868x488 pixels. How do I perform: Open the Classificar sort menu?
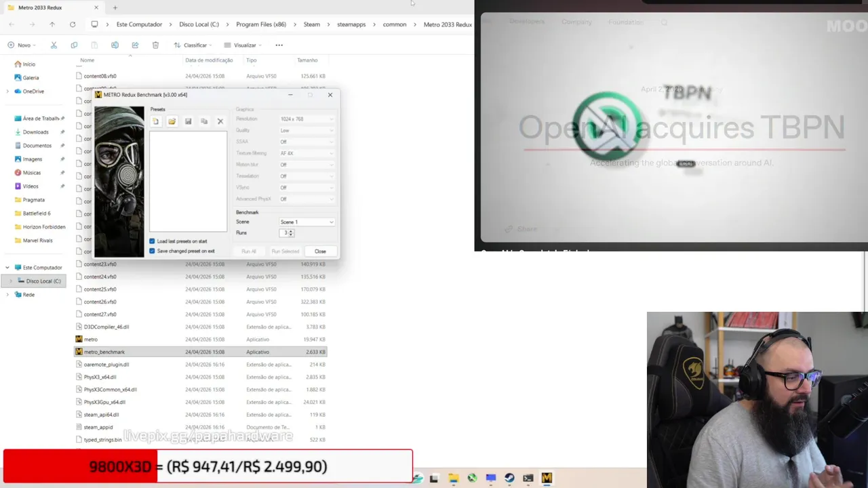point(193,45)
